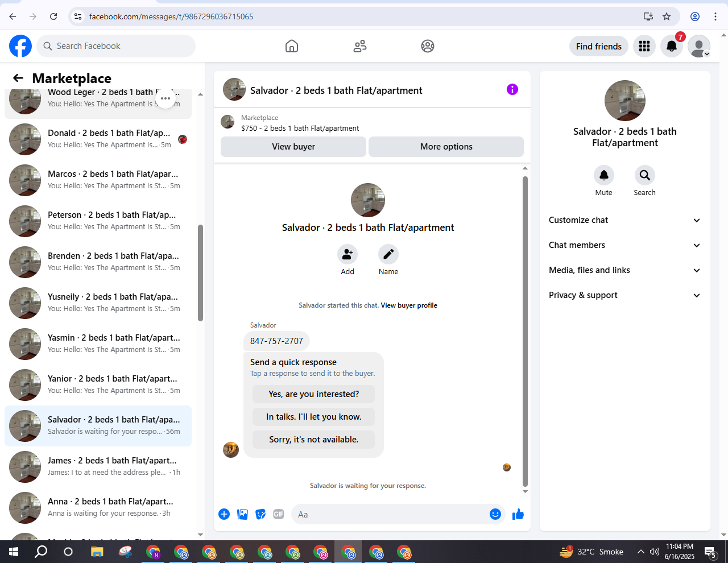Viewport: 728px width, 563px height.
Task: Expand Chat members section
Action: [x=625, y=245]
